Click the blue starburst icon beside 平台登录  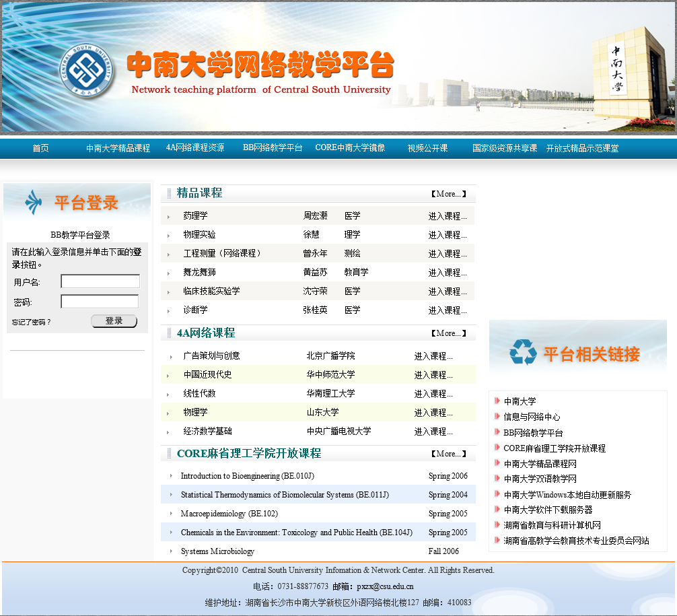[34, 202]
